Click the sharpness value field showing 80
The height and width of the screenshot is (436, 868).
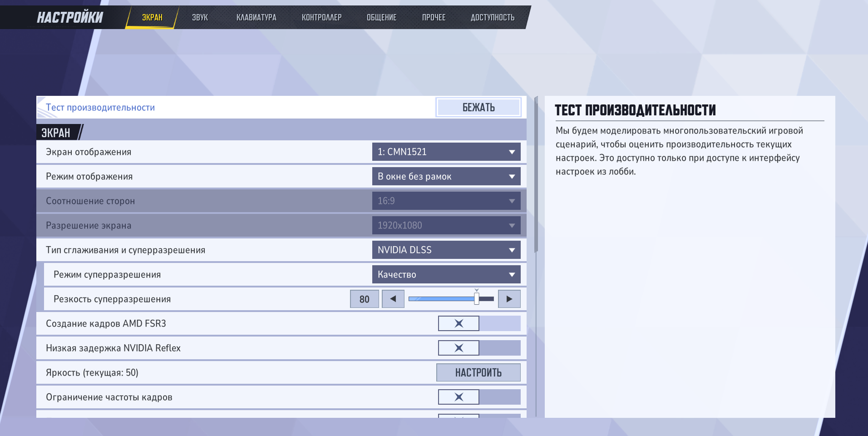click(364, 299)
